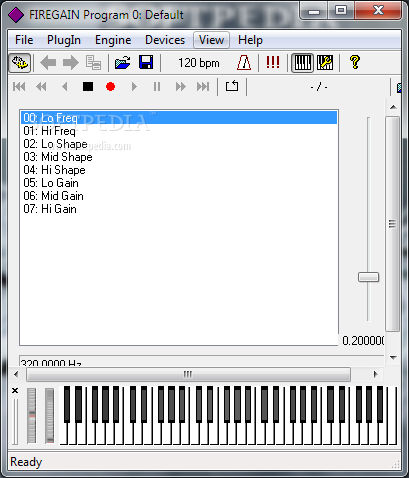The image size is (409, 478).
Task: Pause playback with the pause button
Action: 157,87
